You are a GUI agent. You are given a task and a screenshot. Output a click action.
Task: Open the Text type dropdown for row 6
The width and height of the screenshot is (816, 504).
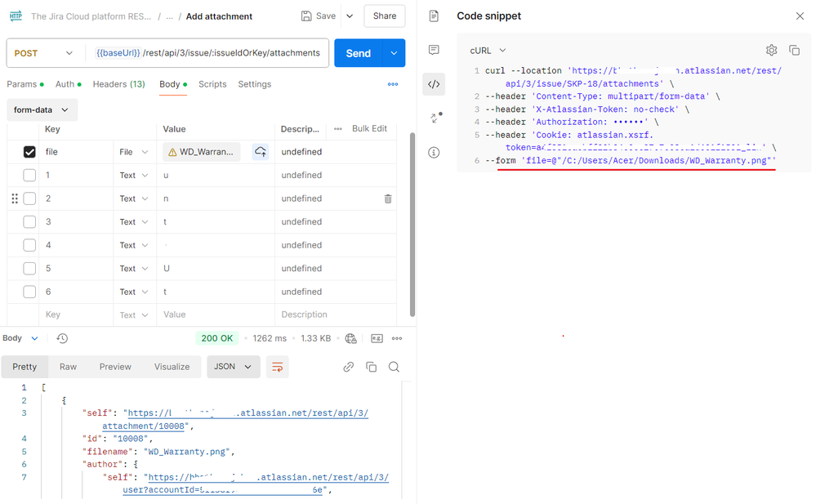[x=134, y=292]
